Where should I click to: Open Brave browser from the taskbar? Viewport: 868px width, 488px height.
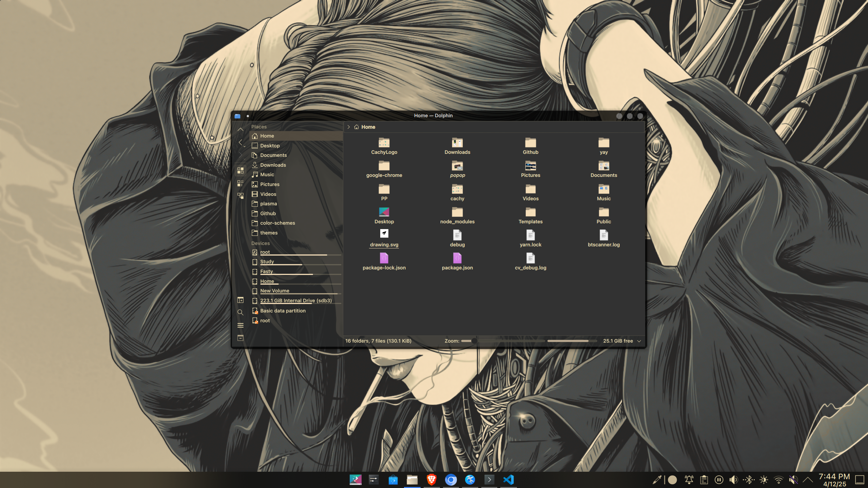(431, 480)
